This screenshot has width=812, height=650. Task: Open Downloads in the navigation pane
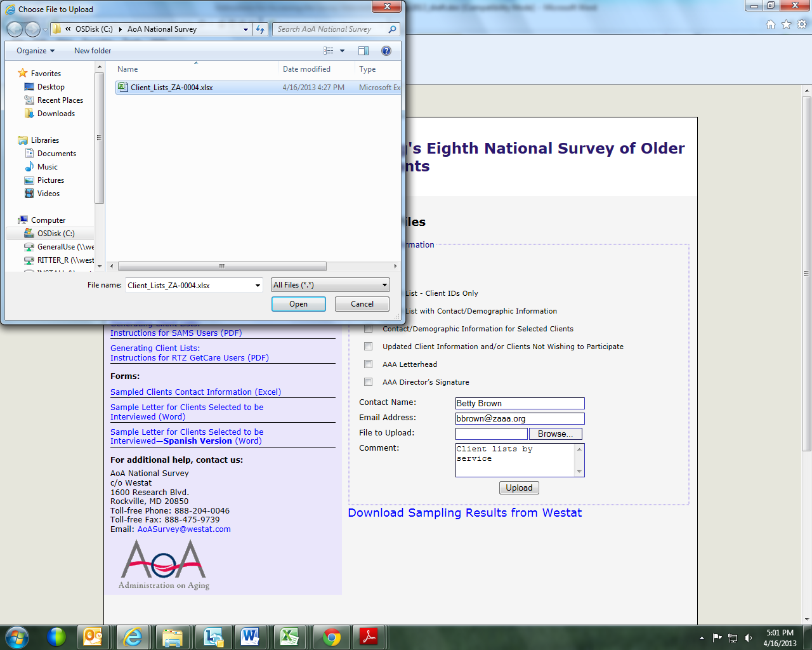[56, 114]
